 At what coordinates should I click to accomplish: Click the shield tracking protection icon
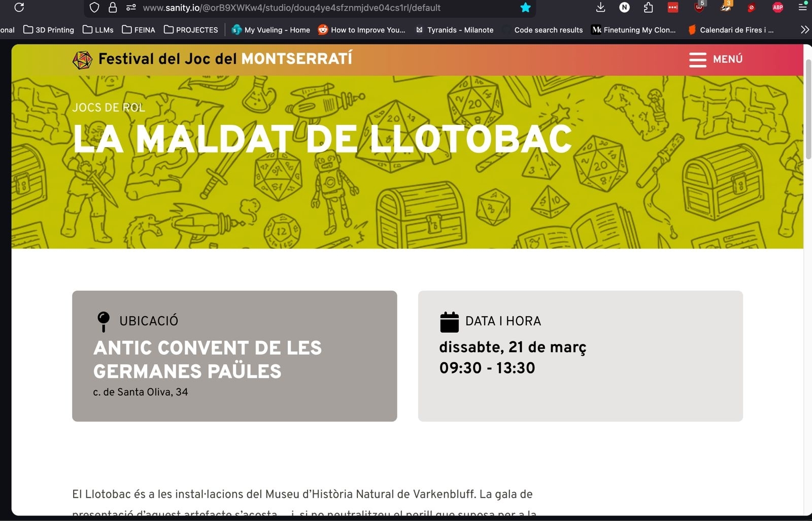coord(94,8)
